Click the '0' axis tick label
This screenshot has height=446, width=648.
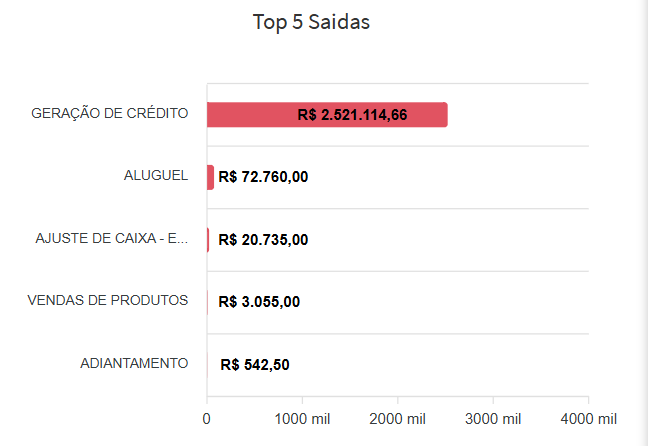point(207,417)
